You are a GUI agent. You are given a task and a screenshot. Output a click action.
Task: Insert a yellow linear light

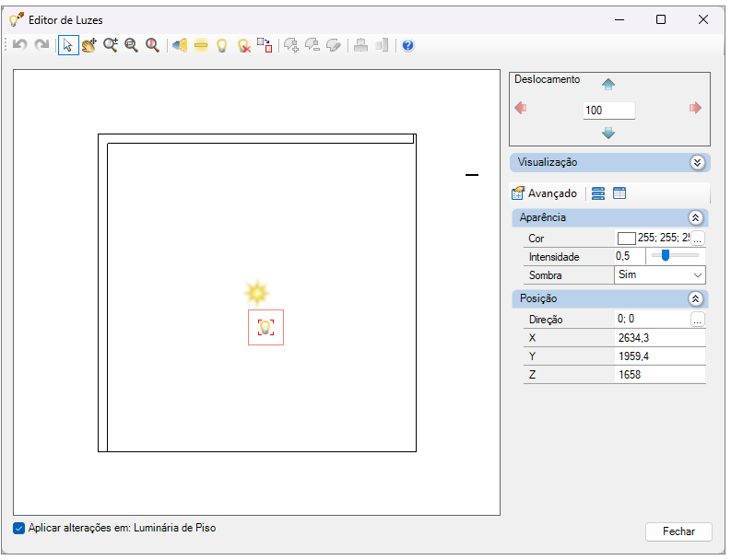pyautogui.click(x=201, y=45)
